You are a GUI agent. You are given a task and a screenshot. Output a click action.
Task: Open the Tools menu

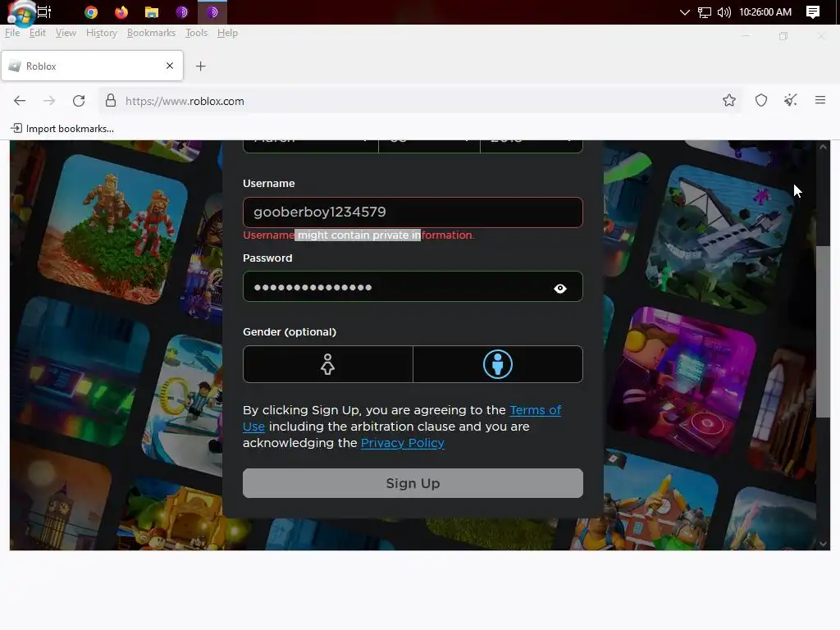[197, 33]
